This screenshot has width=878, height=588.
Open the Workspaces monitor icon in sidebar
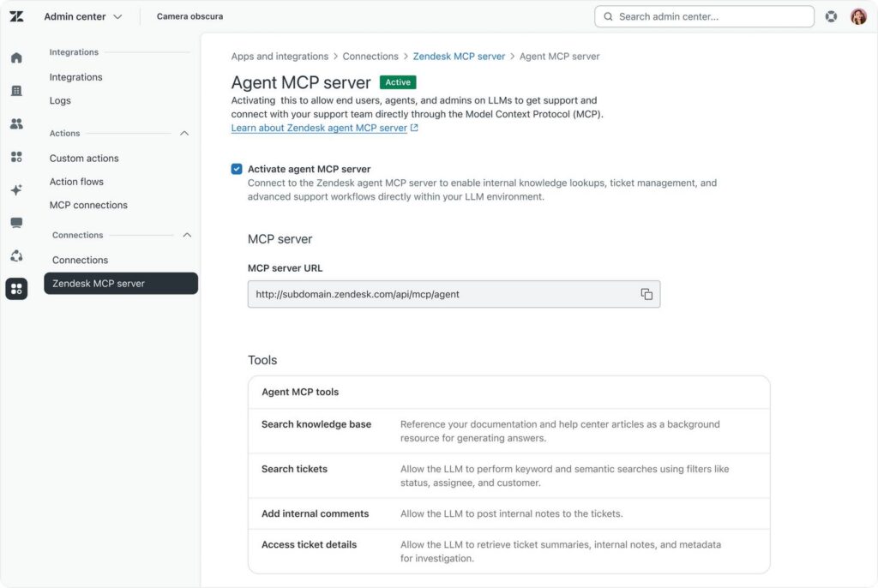(x=16, y=223)
